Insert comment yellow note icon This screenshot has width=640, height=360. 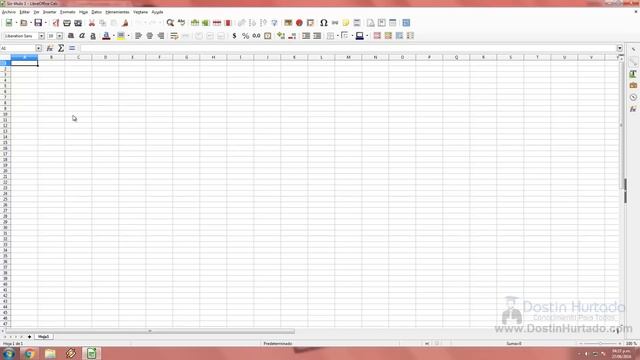tap(346, 23)
